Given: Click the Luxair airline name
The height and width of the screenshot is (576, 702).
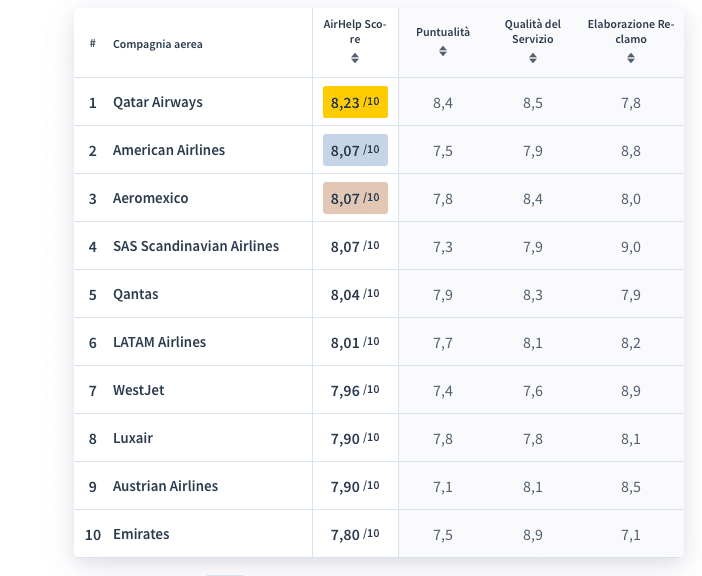Looking at the screenshot, I should [x=133, y=439].
